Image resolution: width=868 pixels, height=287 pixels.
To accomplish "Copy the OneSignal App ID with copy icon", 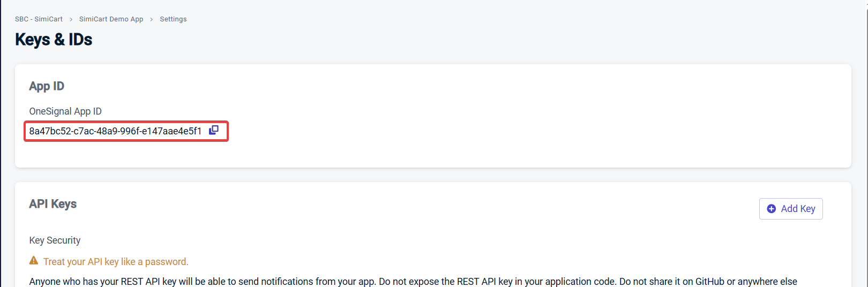I will (x=214, y=130).
